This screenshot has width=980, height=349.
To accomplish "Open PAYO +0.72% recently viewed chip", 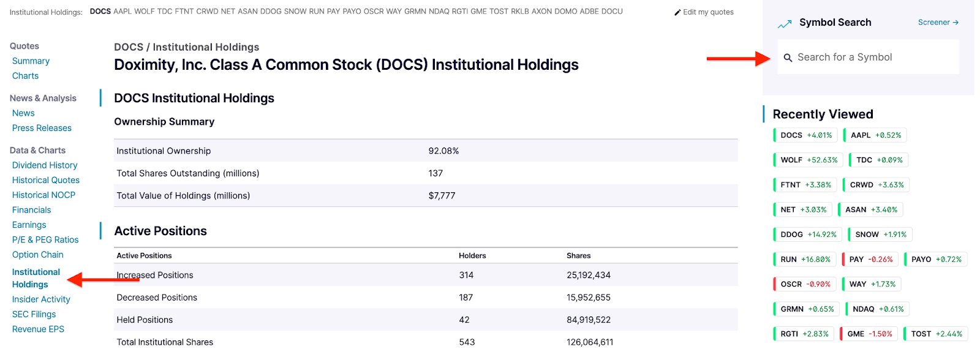I will pyautogui.click(x=936, y=260).
